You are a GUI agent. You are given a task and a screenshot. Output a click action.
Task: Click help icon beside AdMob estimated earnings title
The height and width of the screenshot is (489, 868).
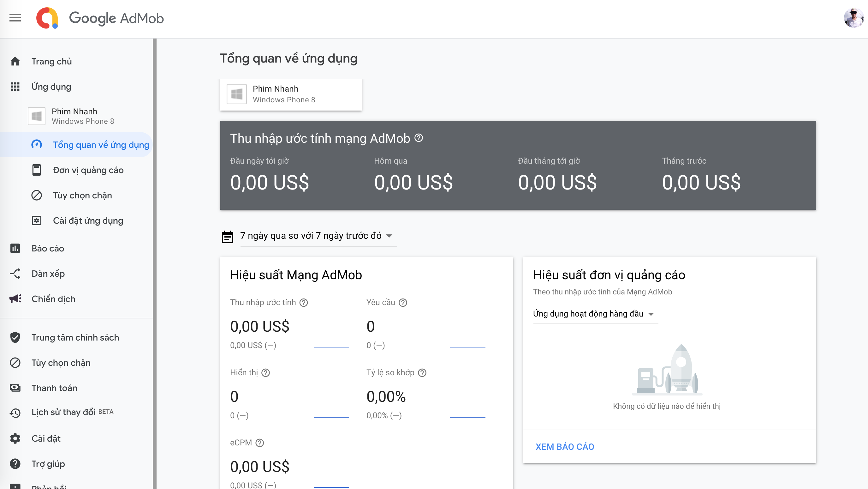(419, 138)
